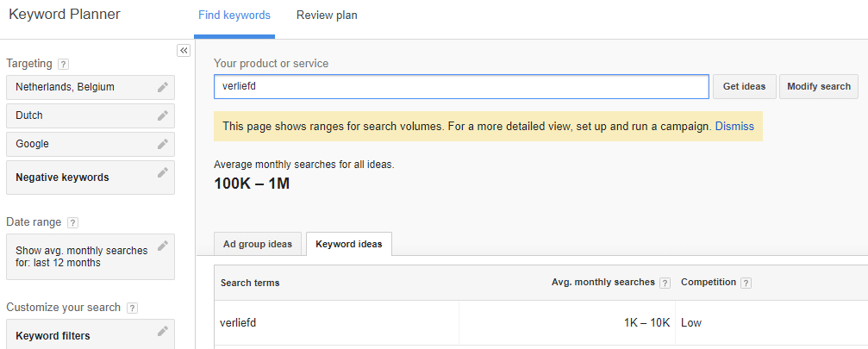Show Avg. monthly searches help tooltip
This screenshot has height=349, width=868.
665,284
